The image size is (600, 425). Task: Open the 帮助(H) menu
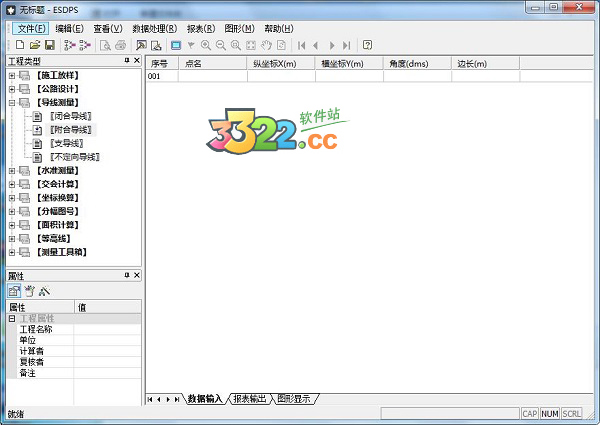[x=279, y=29]
